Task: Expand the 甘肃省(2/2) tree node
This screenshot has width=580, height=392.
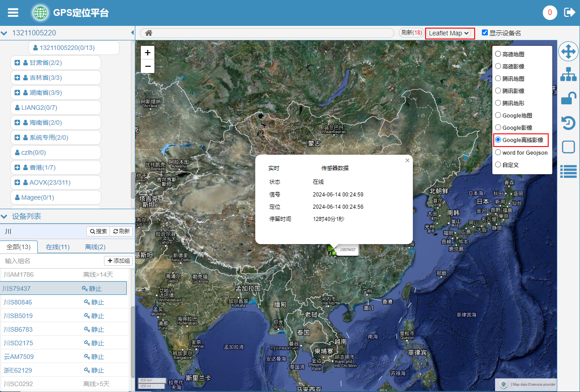Action: click(x=17, y=63)
